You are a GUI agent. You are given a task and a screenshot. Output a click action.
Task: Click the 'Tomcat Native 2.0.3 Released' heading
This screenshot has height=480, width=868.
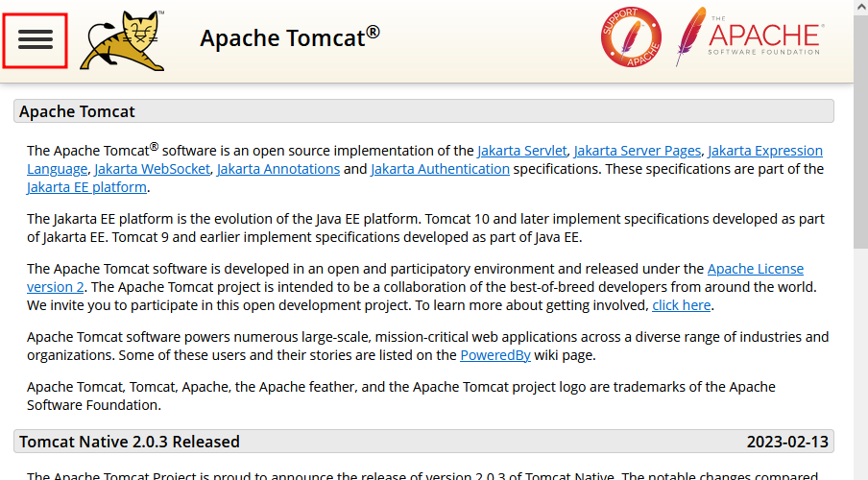pyautogui.click(x=130, y=442)
